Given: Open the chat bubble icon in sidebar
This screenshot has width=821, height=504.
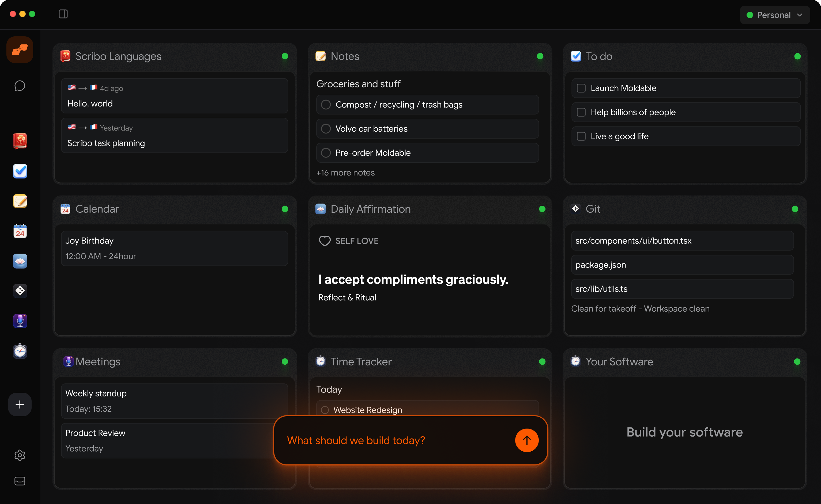Looking at the screenshot, I should click(20, 85).
